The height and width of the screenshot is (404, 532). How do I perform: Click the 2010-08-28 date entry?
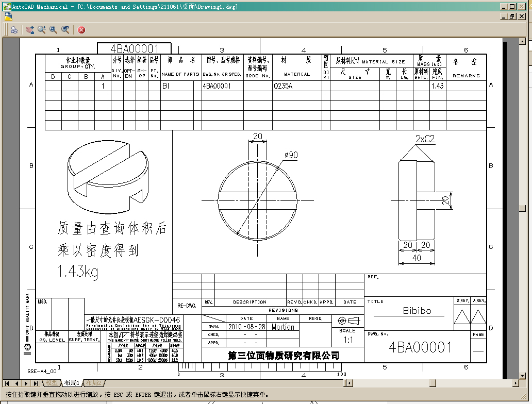point(246,327)
